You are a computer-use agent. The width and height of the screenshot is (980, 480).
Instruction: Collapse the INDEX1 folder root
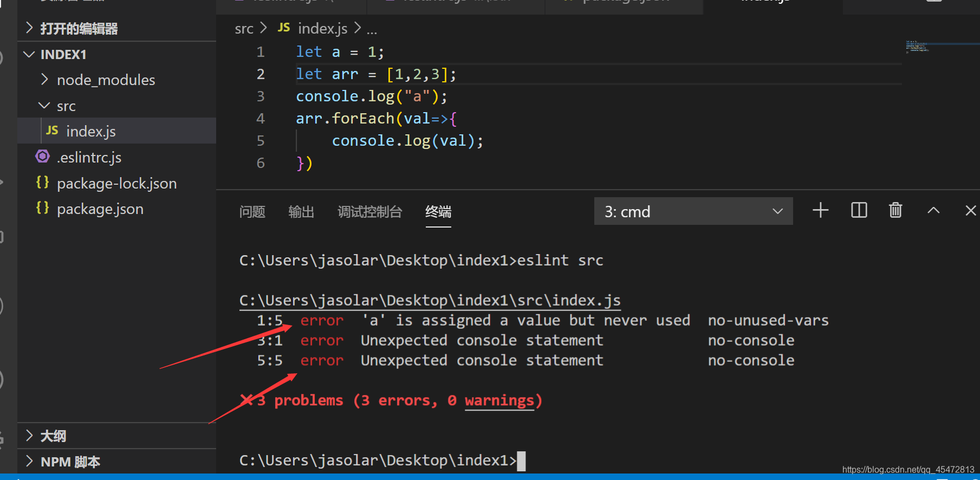63,54
